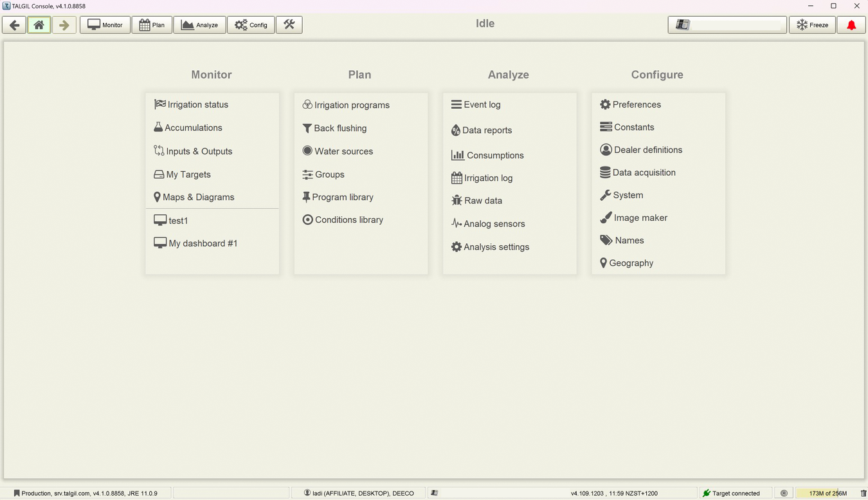Open Water sources

click(338, 151)
